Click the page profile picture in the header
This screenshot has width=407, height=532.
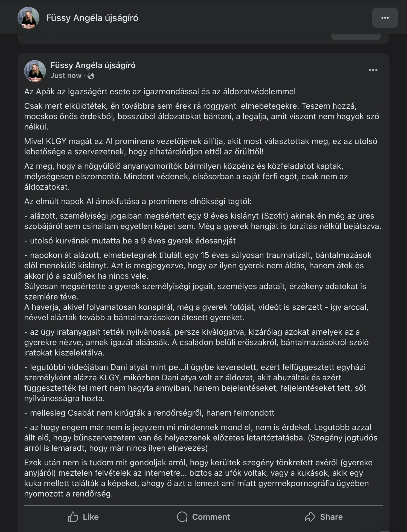pyautogui.click(x=28, y=18)
